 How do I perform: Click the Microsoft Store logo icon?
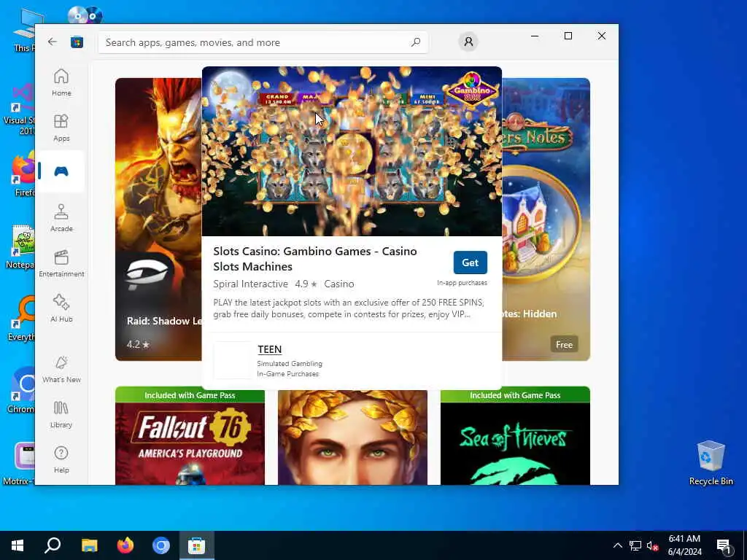pos(77,42)
